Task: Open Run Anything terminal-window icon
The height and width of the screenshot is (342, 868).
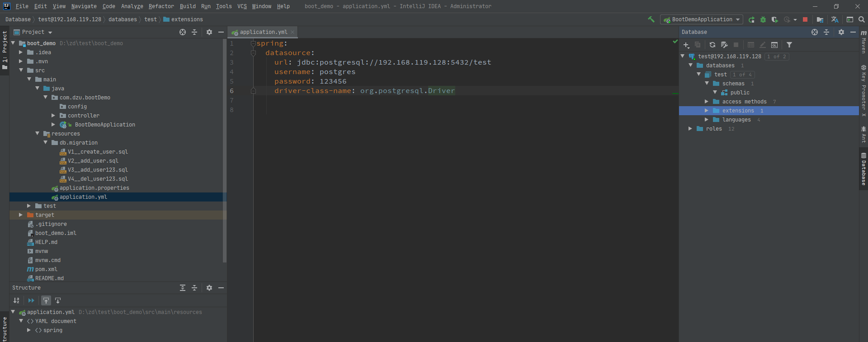Action: point(850,19)
